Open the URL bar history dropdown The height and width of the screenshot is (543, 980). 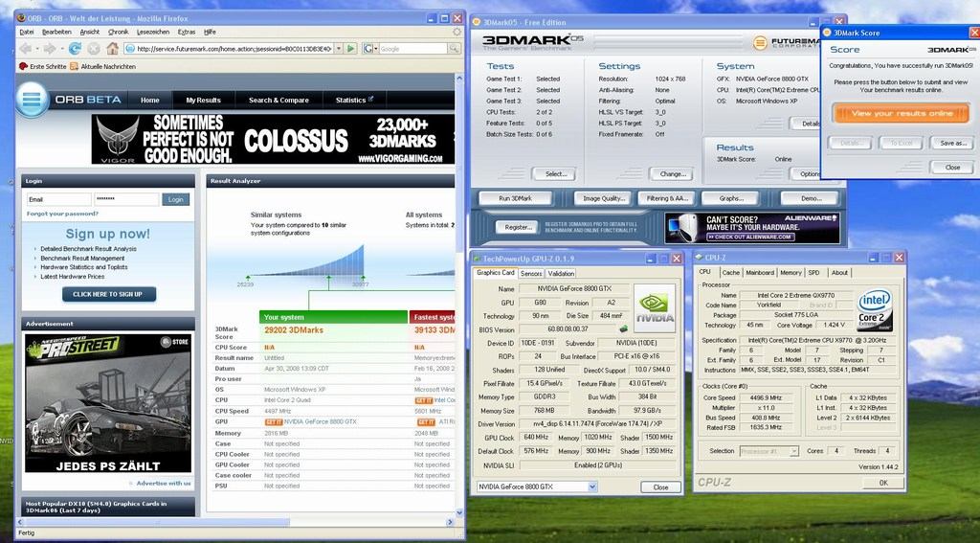point(339,48)
